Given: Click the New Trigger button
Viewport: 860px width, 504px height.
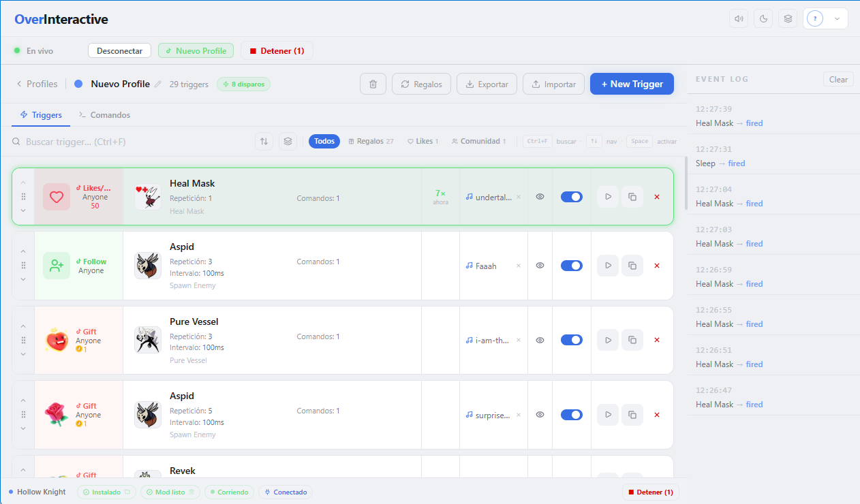Looking at the screenshot, I should (x=632, y=84).
